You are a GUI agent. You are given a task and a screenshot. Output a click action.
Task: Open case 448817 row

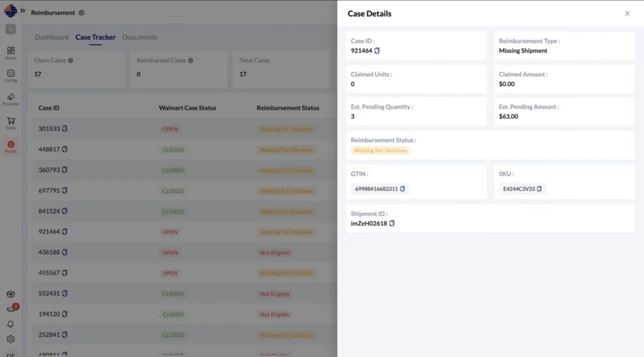(184, 149)
